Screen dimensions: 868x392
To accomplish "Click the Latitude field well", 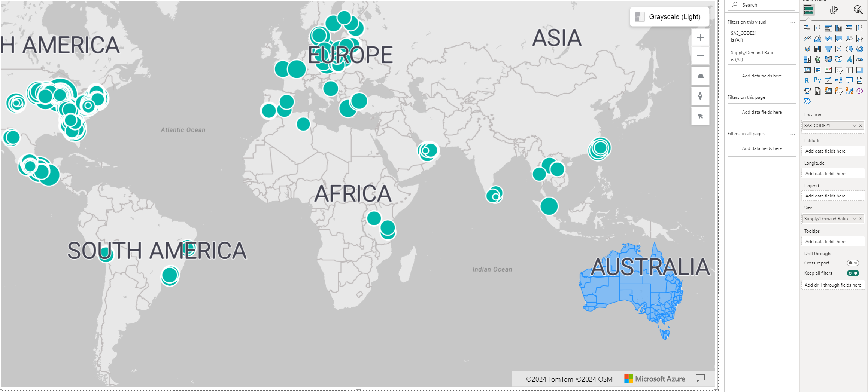I will (x=833, y=151).
